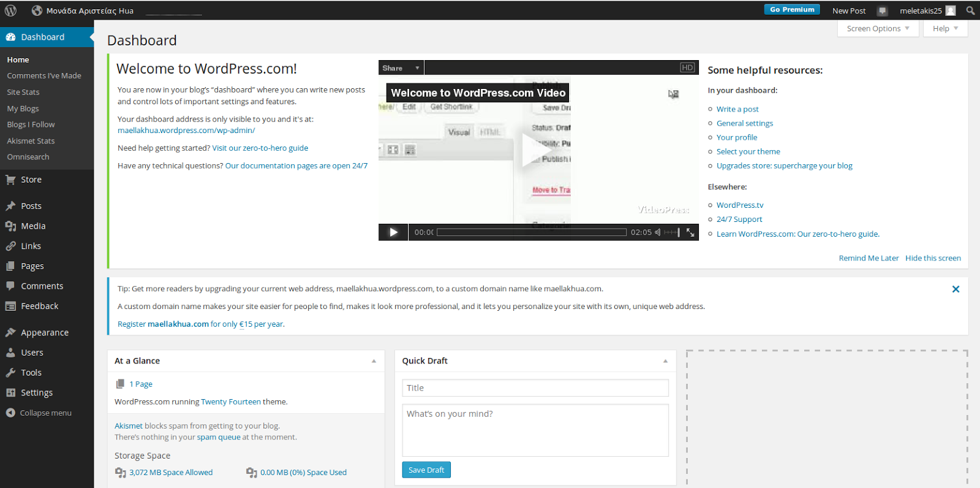Click the Store cart icon
Screen dimensions: 980x488
coord(10,180)
